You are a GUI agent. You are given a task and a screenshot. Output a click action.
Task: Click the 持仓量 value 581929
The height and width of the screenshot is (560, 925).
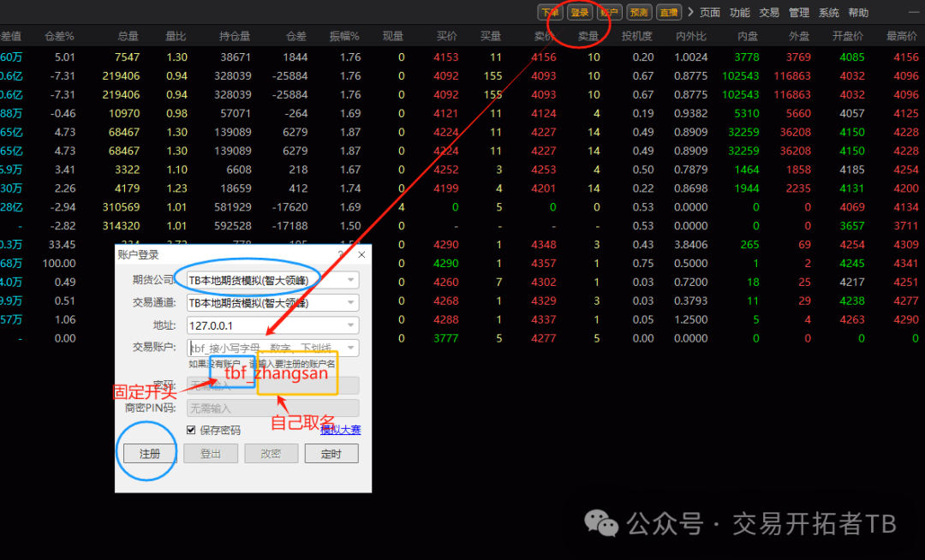click(x=232, y=207)
